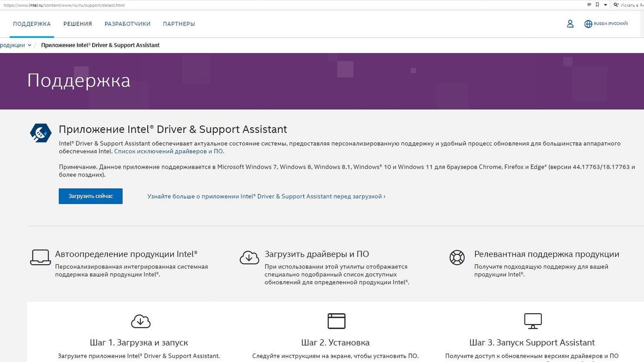Click the heading Шаг 3. Запуск Support Assistant
Image resolution: width=644 pixels, height=362 pixels.
[x=532, y=343]
